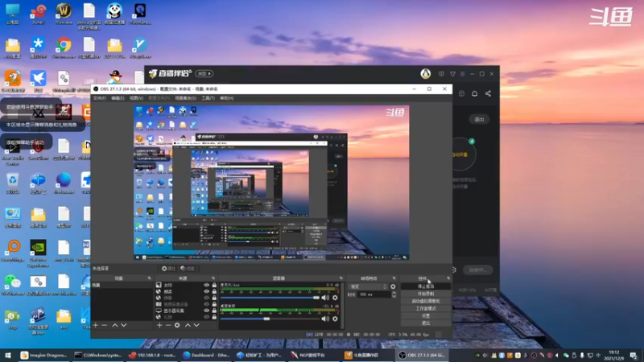
Task: Click 停止推流 button in Controls
Action: tap(426, 286)
